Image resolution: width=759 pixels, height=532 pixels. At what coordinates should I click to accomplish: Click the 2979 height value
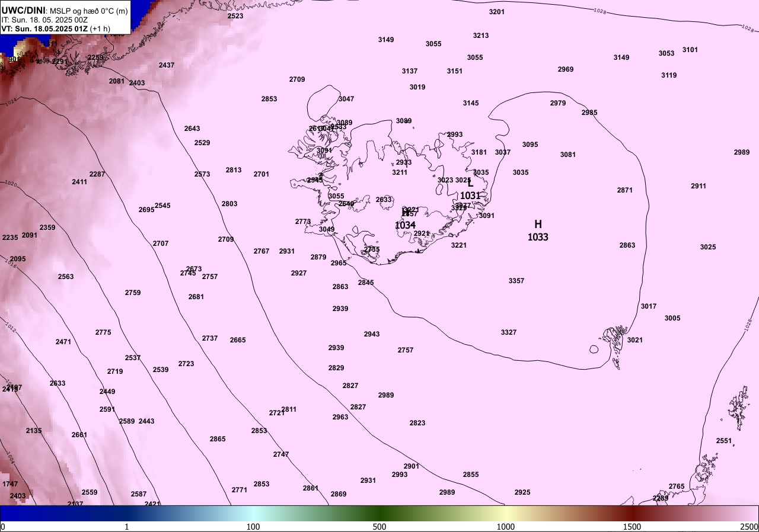[x=558, y=103]
